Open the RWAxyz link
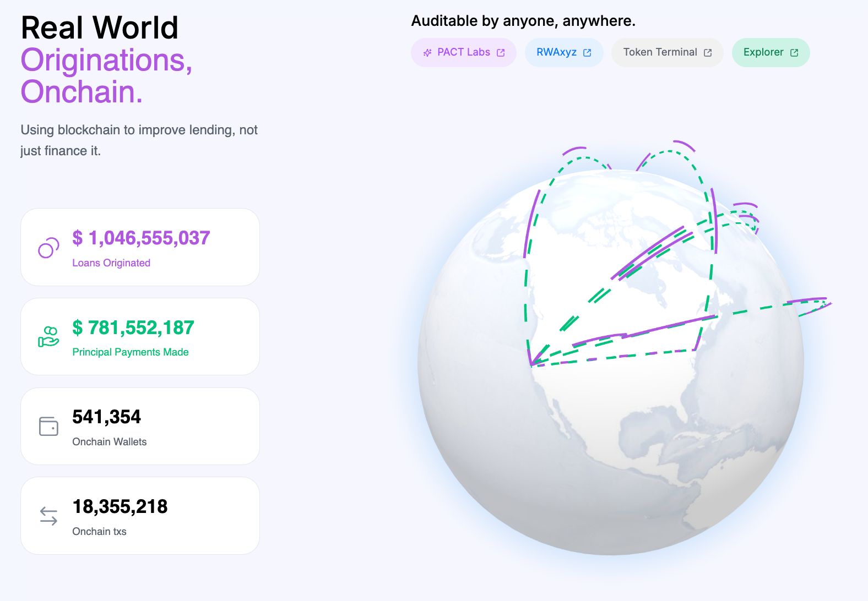 point(556,52)
